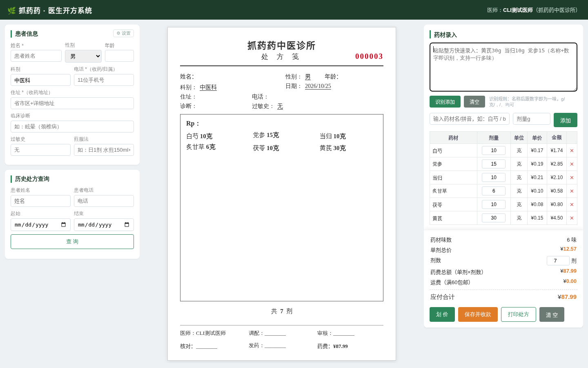Open the 性别 gender dropdown

[83, 56]
